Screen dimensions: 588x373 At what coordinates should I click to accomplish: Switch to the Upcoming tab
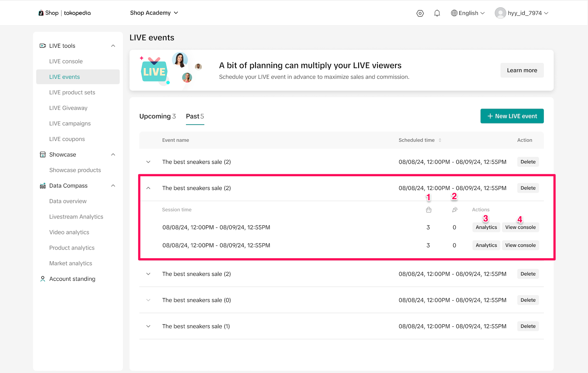click(157, 116)
